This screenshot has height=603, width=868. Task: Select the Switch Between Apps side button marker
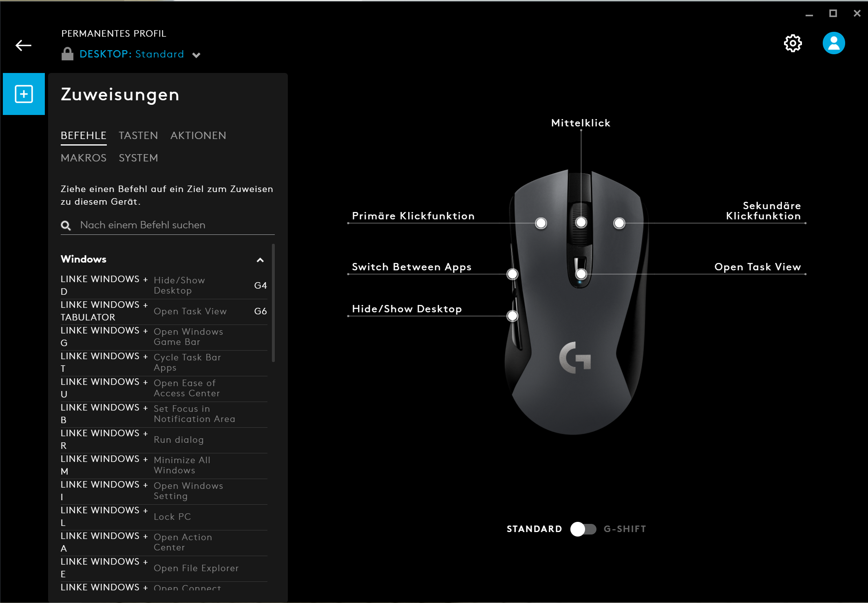[x=512, y=274]
